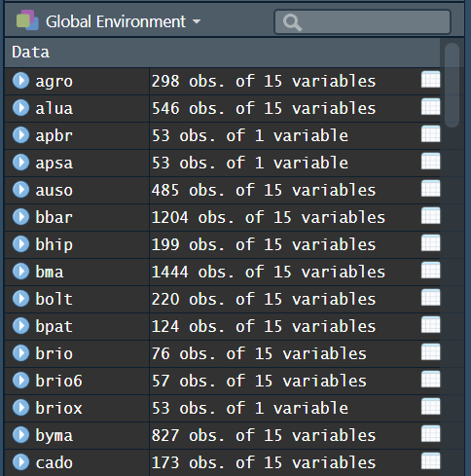Click the magnifier search icon
Screen dimensions: 471x476
pyautogui.click(x=292, y=22)
